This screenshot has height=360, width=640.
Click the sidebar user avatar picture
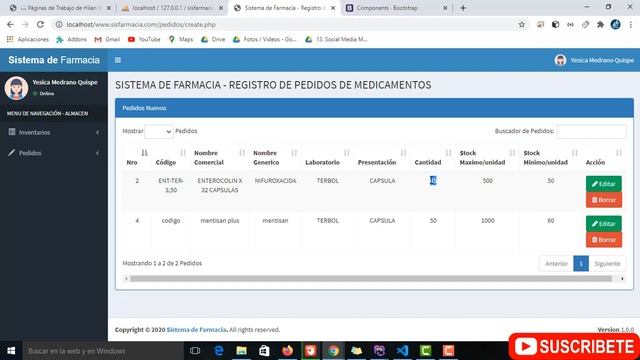16,88
